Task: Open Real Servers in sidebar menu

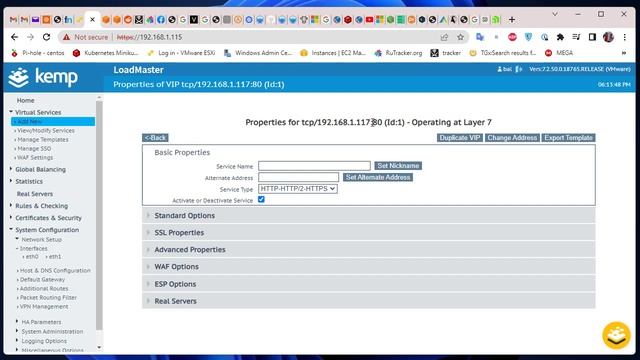Action: click(35, 194)
